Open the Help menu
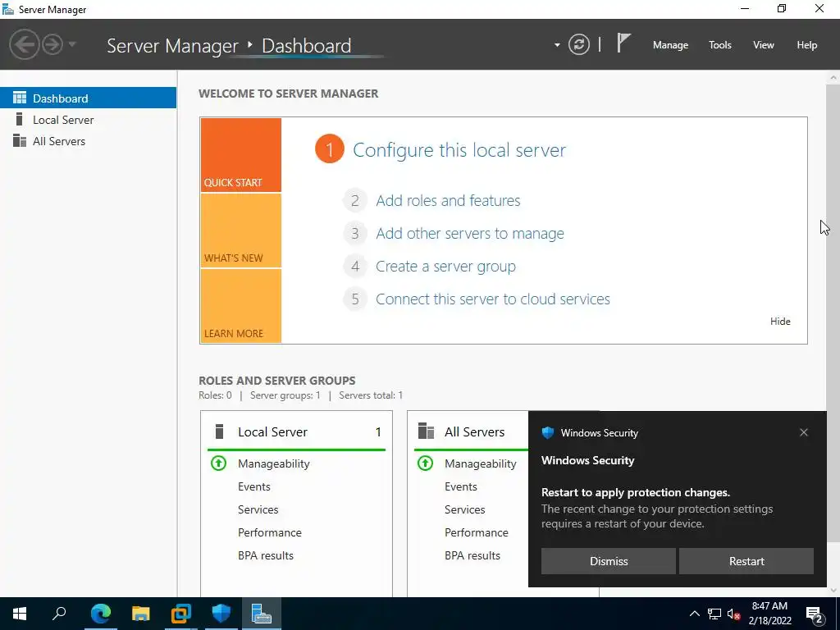 tap(806, 45)
